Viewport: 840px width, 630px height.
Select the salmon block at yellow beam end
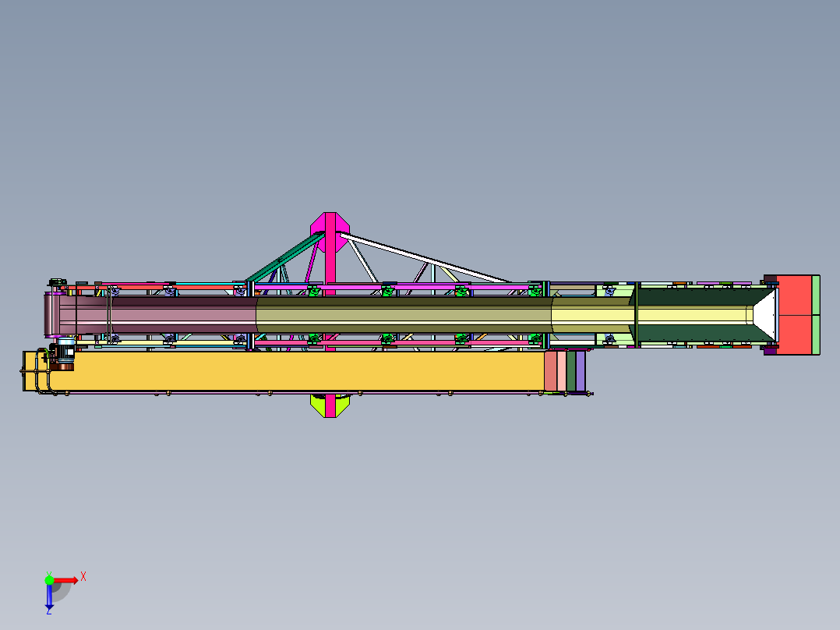click(551, 371)
